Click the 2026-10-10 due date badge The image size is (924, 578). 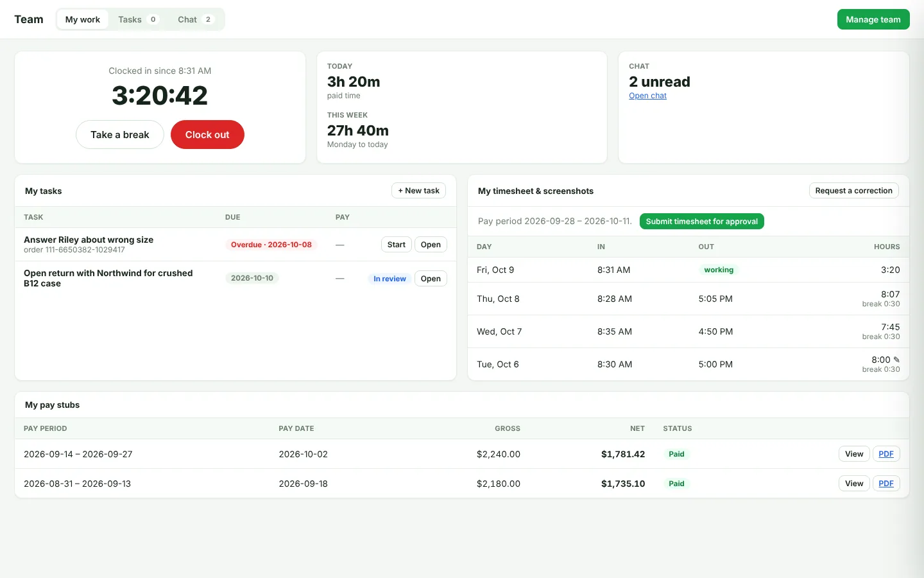click(x=252, y=278)
